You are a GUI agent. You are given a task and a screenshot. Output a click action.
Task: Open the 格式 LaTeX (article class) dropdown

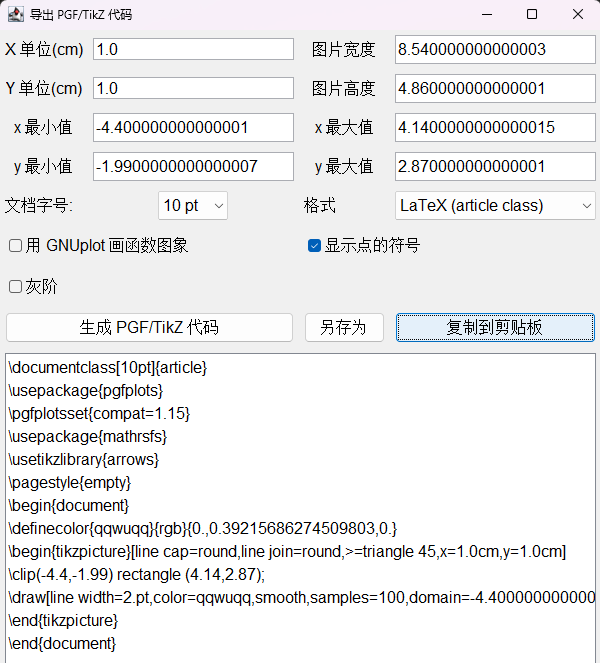coord(495,206)
